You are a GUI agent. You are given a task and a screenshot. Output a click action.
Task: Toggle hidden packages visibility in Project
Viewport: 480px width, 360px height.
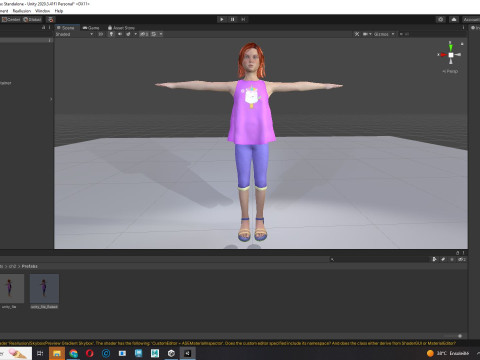coord(462,259)
